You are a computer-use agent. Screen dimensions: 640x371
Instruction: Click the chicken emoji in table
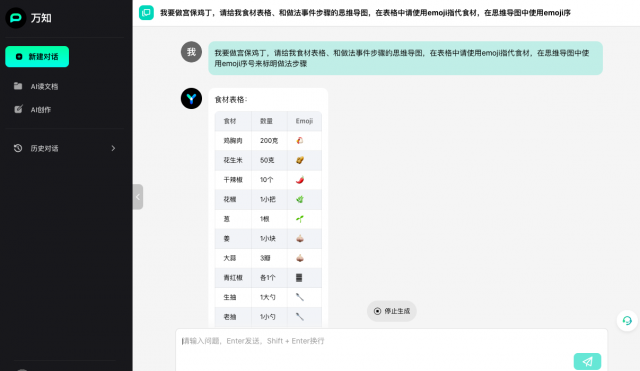coord(300,140)
